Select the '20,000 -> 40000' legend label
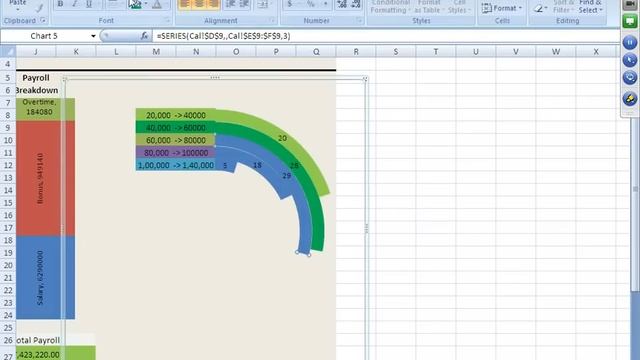Screen dimensions: 640x360 pos(176,116)
